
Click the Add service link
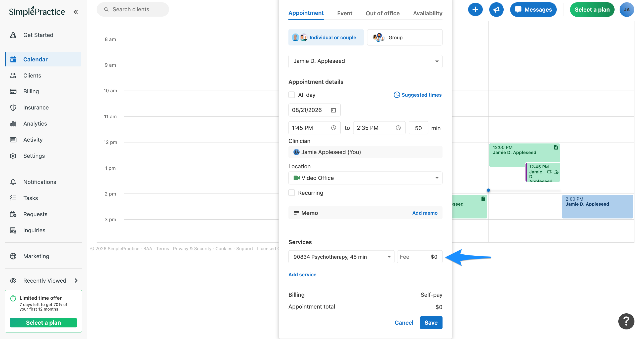pos(302,275)
